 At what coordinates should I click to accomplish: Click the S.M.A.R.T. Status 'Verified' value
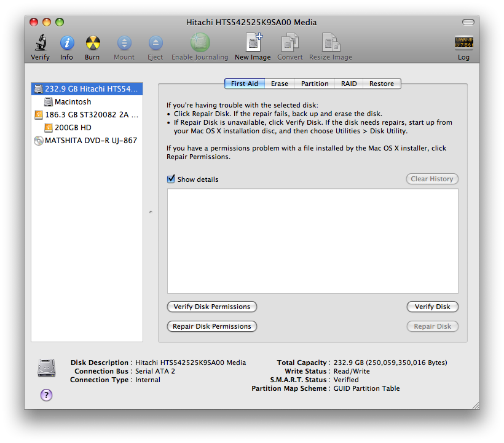346,380
